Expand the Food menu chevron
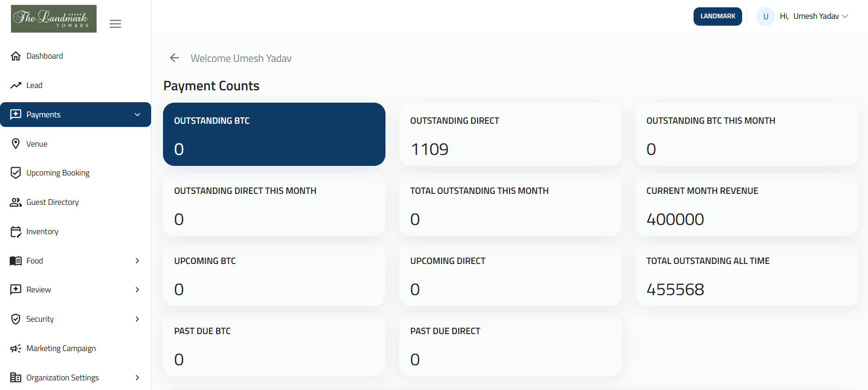868x390 pixels. click(x=137, y=260)
